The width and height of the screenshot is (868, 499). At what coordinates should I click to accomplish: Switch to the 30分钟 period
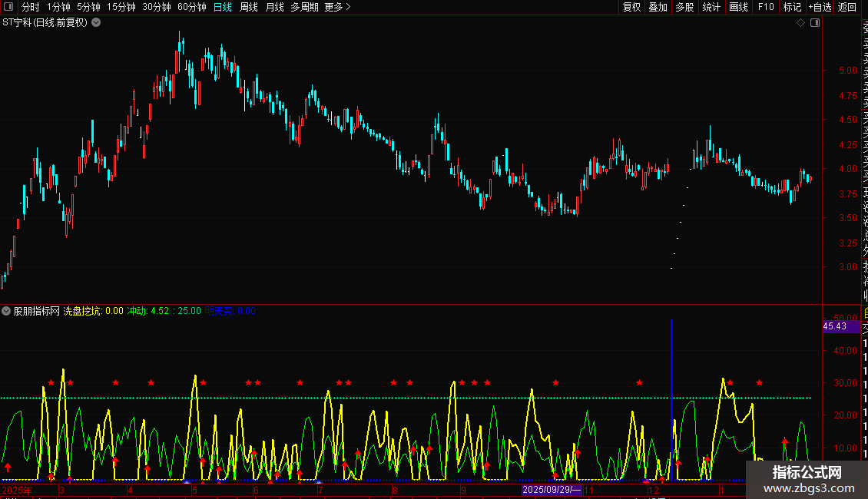point(157,7)
